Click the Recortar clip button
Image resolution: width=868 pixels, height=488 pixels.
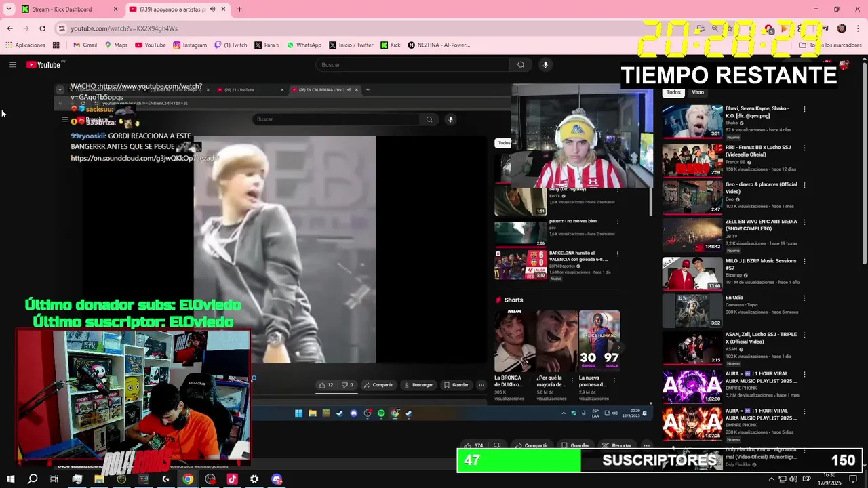click(x=617, y=445)
